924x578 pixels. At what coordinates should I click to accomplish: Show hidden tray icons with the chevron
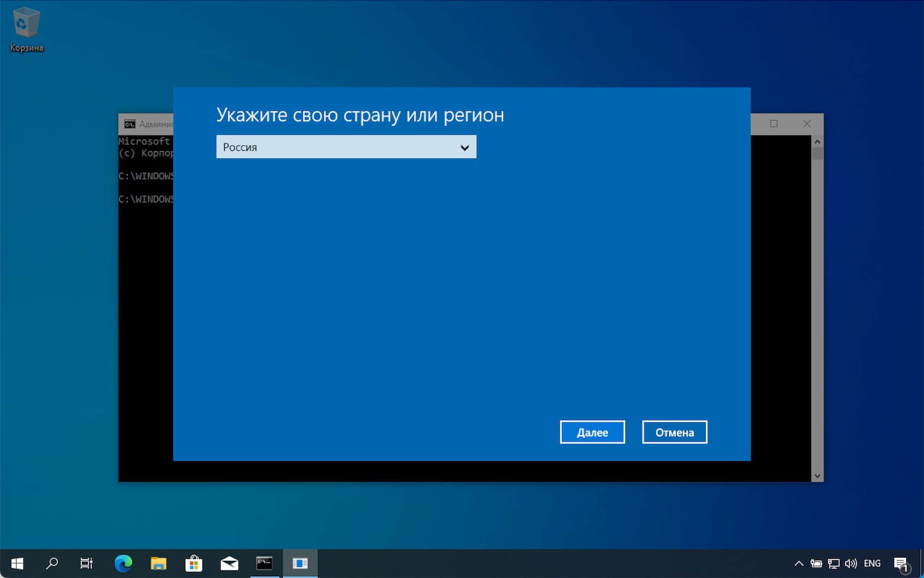click(798, 563)
